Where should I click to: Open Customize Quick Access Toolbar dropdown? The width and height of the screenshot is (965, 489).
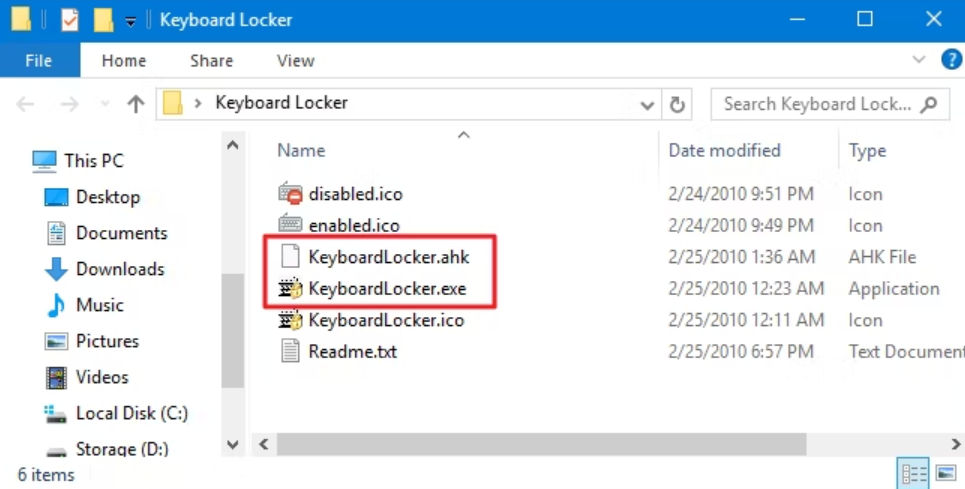(x=130, y=22)
